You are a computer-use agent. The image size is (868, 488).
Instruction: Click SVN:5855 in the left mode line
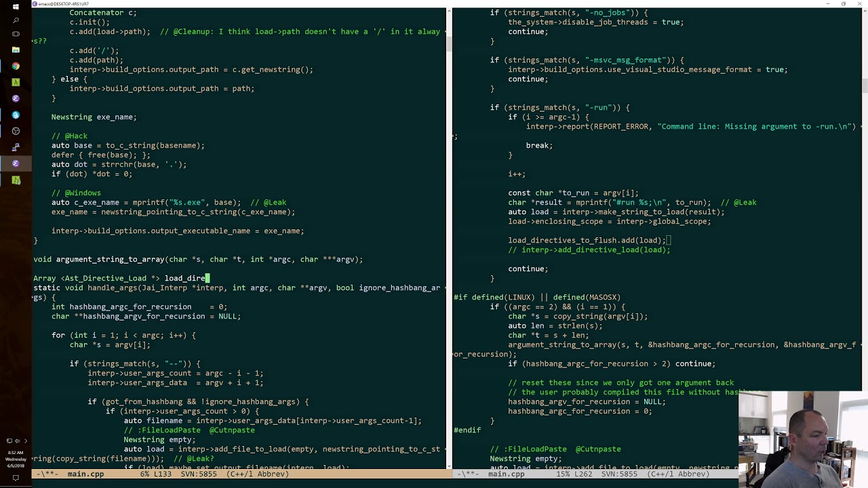click(199, 474)
